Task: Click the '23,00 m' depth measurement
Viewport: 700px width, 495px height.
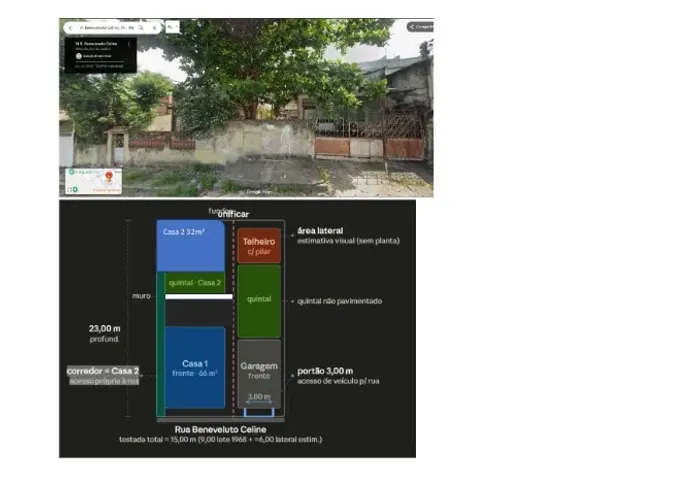Action: [x=104, y=329]
